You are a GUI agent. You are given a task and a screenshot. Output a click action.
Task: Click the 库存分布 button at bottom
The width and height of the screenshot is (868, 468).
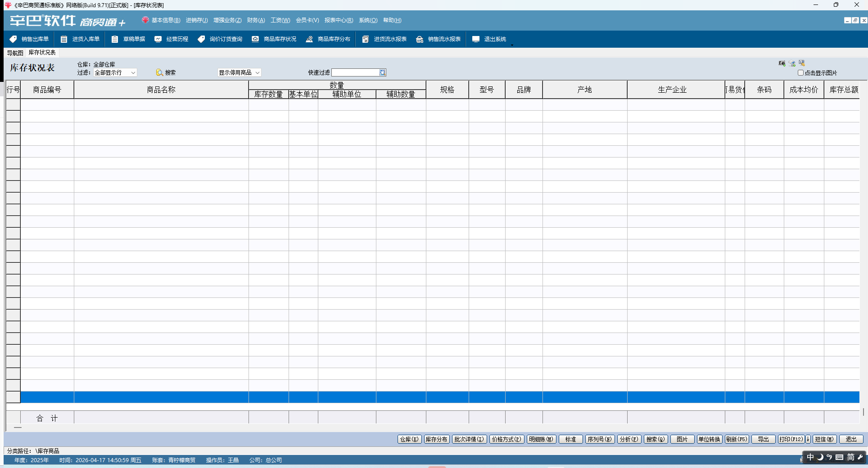click(x=436, y=439)
